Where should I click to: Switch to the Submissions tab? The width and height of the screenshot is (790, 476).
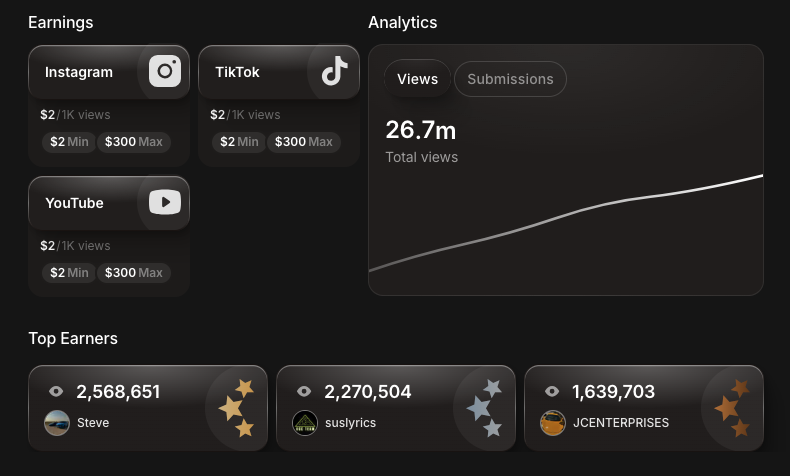click(510, 79)
